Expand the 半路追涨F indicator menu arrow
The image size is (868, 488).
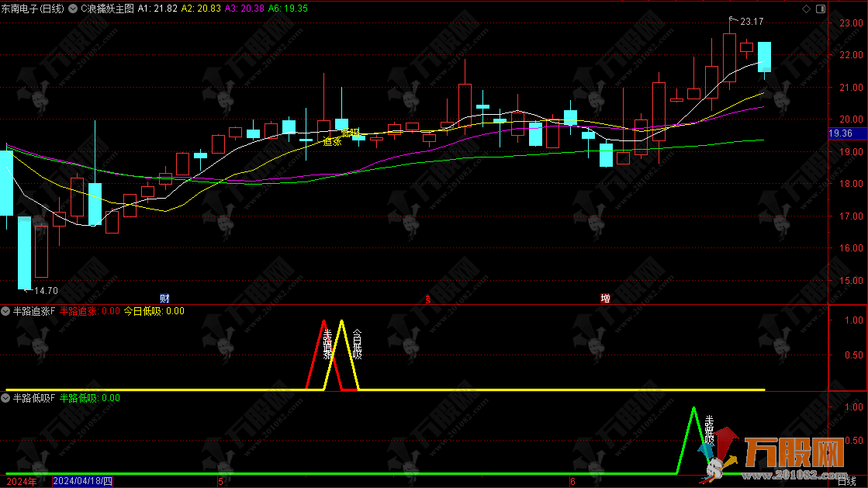coord(5,311)
